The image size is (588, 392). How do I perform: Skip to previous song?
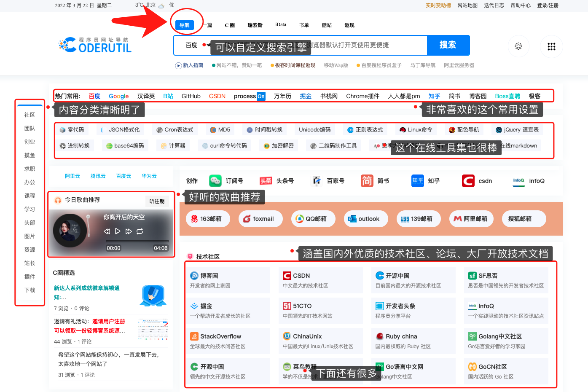click(107, 231)
